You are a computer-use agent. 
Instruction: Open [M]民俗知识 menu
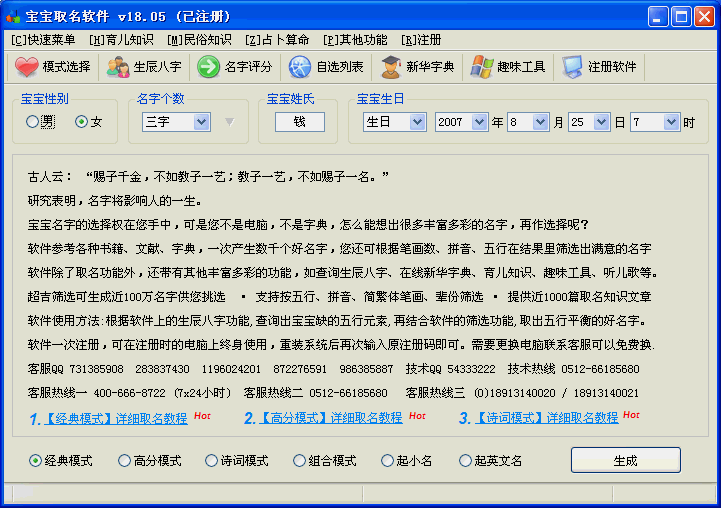[x=199, y=40]
